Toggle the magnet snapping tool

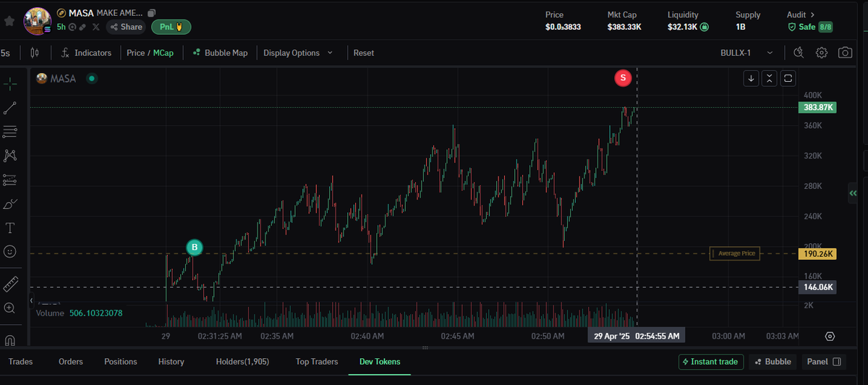(x=10, y=339)
